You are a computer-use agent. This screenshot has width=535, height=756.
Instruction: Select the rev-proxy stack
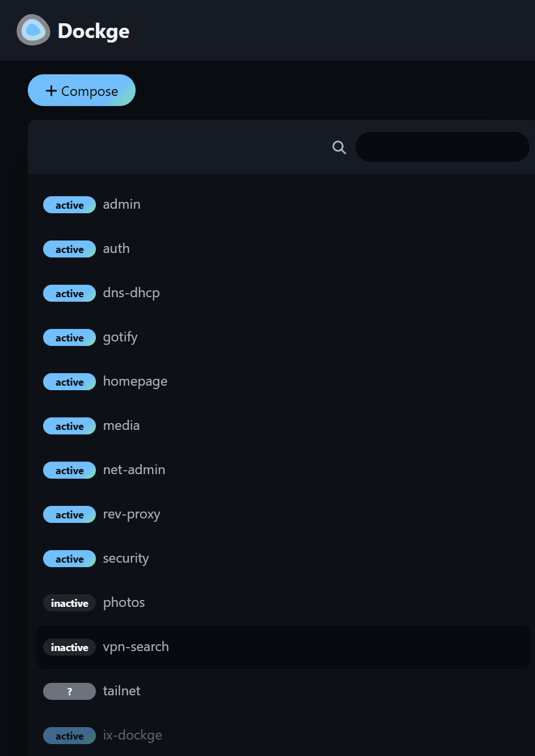tap(132, 514)
